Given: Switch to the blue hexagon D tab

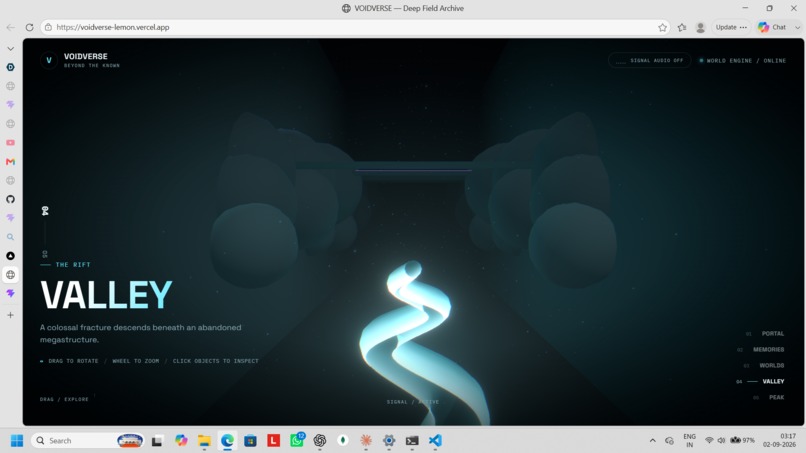Looking at the screenshot, I should 10,67.
